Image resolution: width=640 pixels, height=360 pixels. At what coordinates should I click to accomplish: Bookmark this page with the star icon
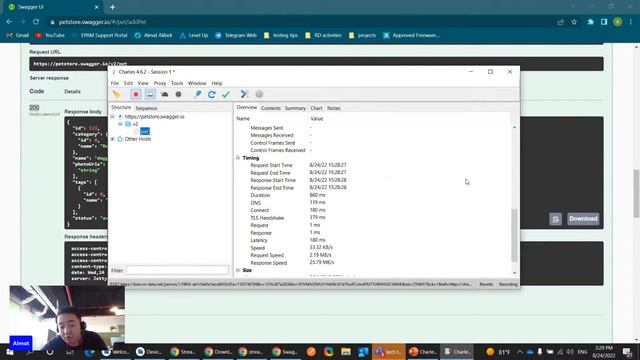coord(574,22)
